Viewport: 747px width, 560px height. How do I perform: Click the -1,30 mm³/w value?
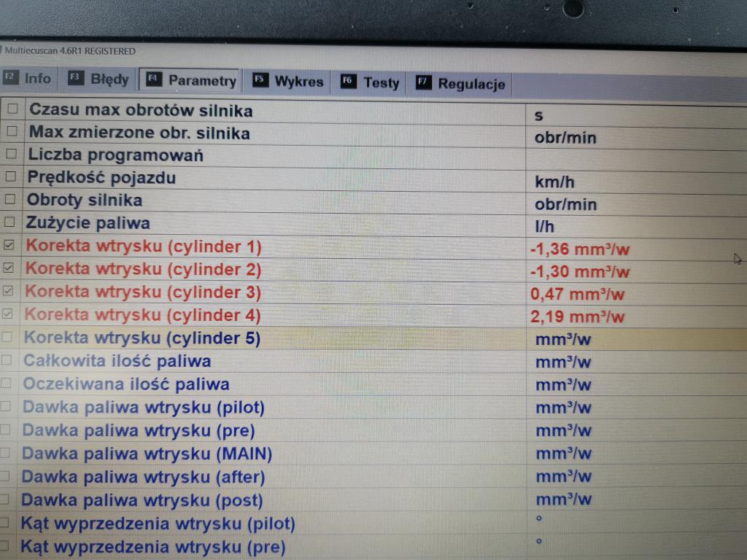[580, 272]
